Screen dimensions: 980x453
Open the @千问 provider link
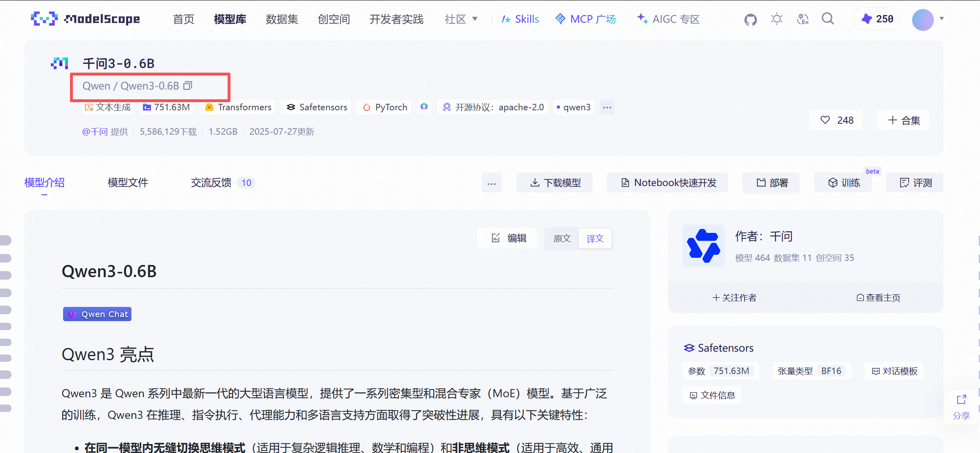[x=95, y=132]
